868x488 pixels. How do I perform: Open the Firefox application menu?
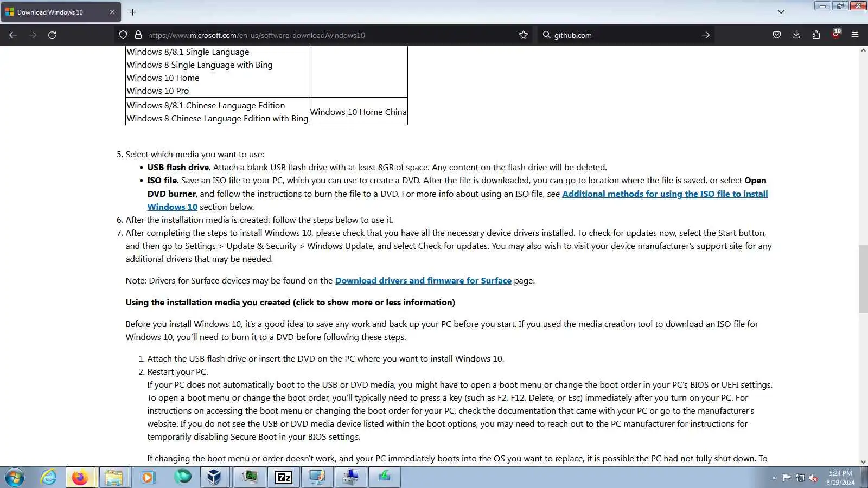tap(855, 35)
